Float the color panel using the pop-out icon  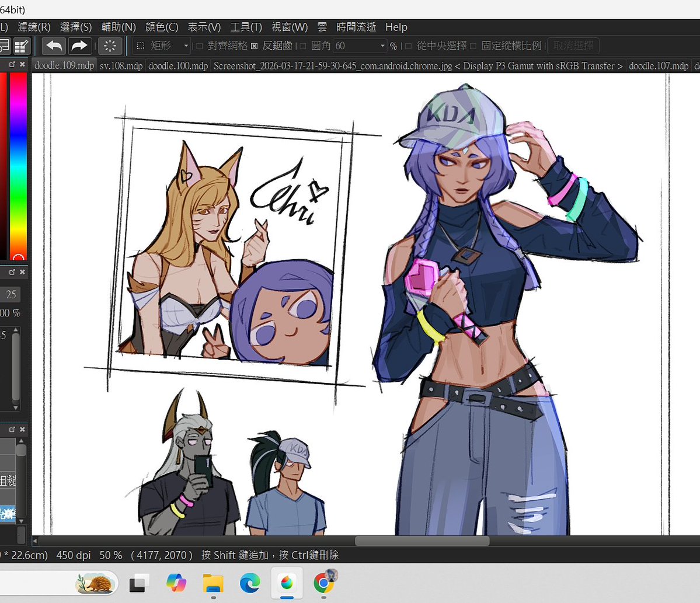[12, 64]
